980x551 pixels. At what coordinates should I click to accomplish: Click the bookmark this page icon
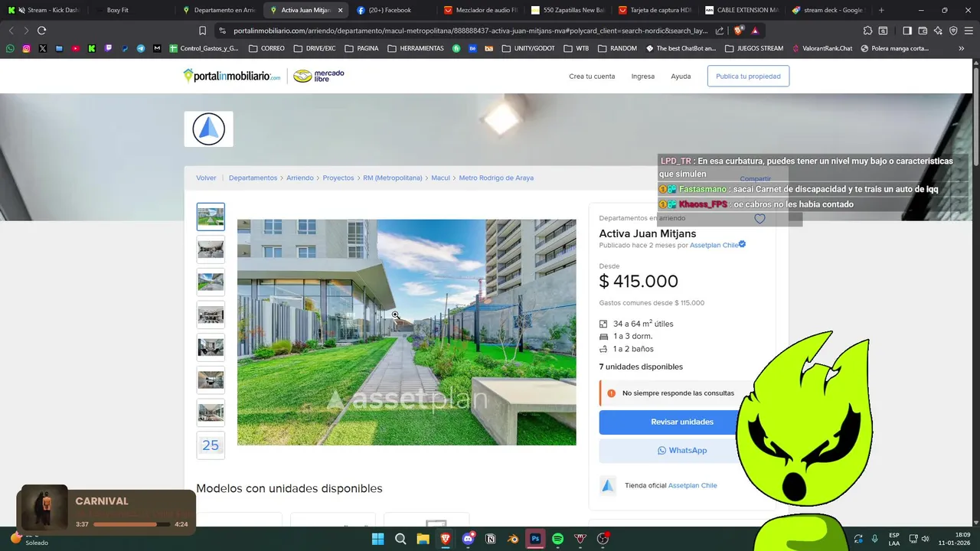pyautogui.click(x=202, y=31)
